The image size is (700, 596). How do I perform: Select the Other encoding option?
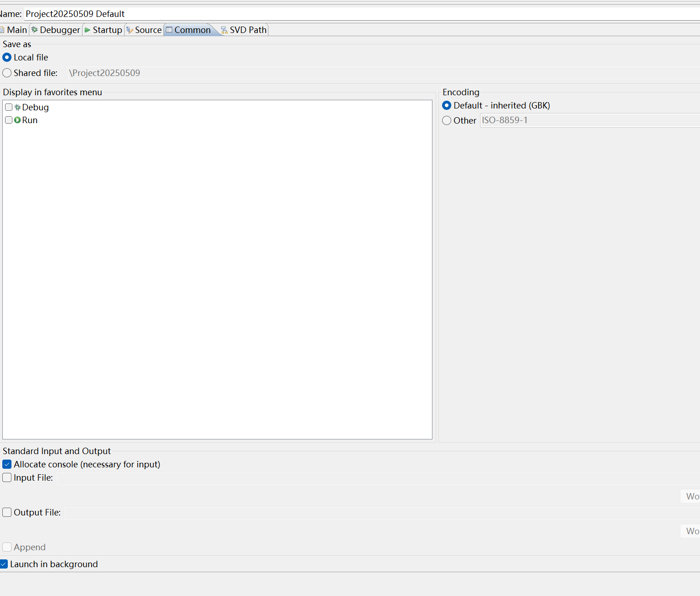[x=447, y=120]
